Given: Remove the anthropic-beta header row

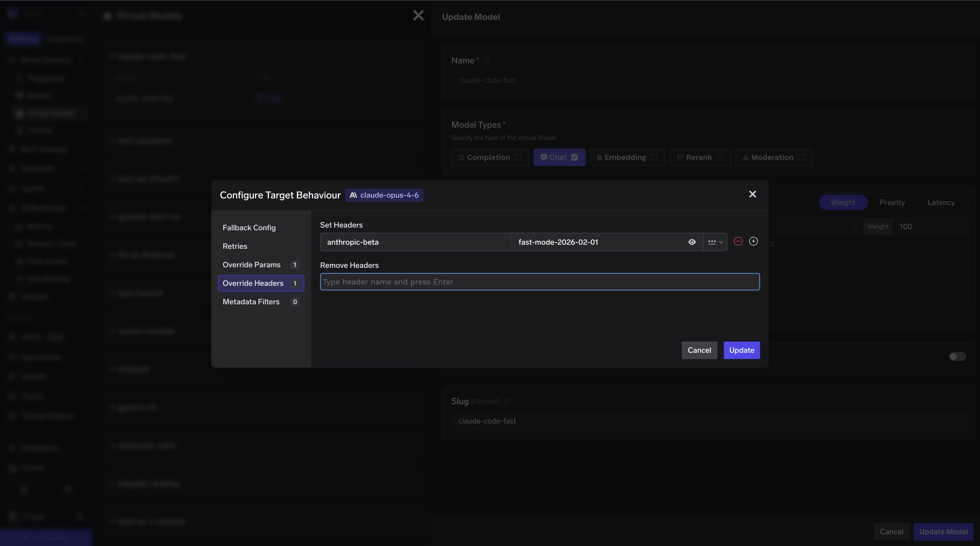Looking at the screenshot, I should tap(738, 241).
